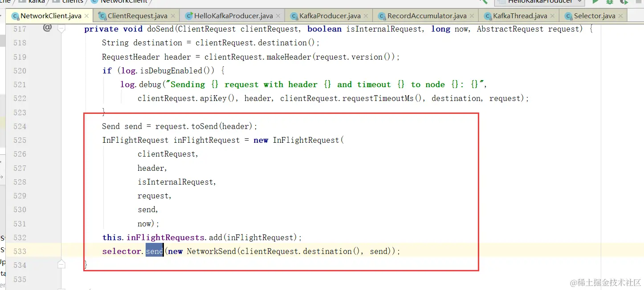Close the NetworkClient.java tab
This screenshot has width=644, height=290.
(x=87, y=16)
